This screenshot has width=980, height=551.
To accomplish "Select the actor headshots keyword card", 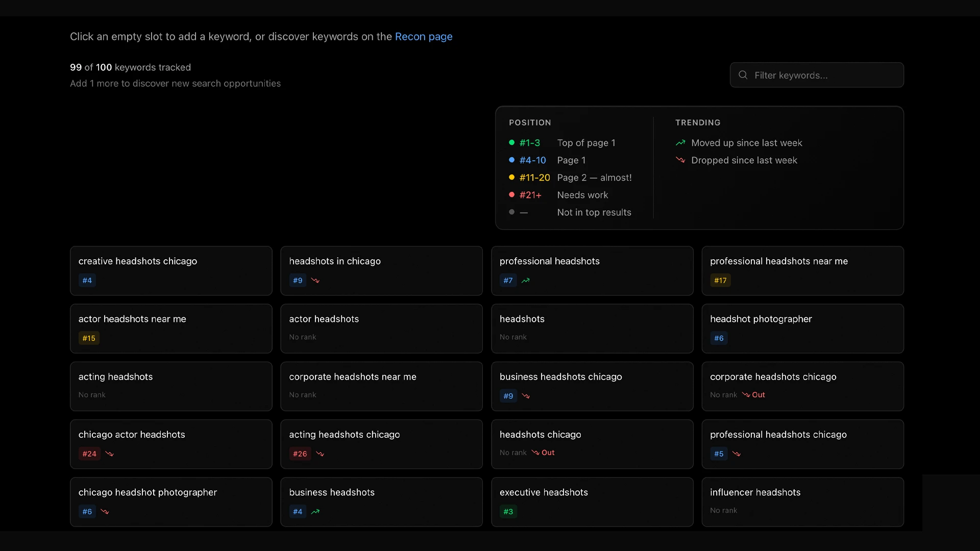I will click(x=381, y=328).
